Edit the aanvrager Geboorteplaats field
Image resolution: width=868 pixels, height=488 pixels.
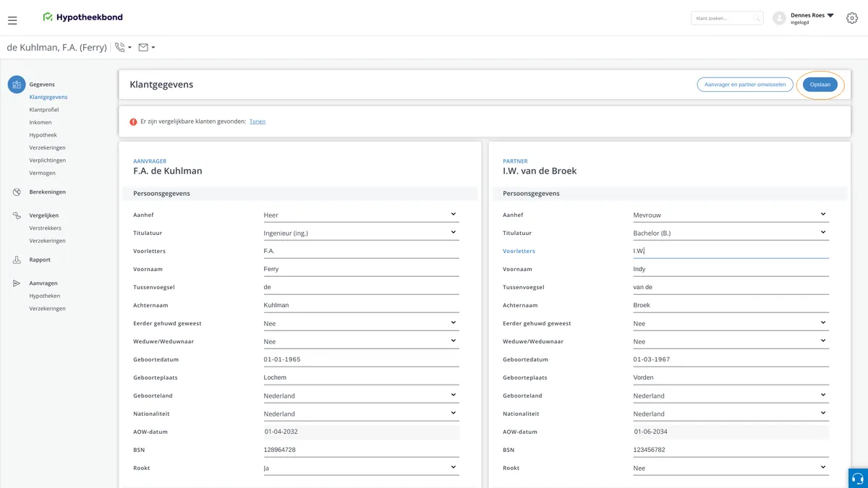[x=362, y=377]
